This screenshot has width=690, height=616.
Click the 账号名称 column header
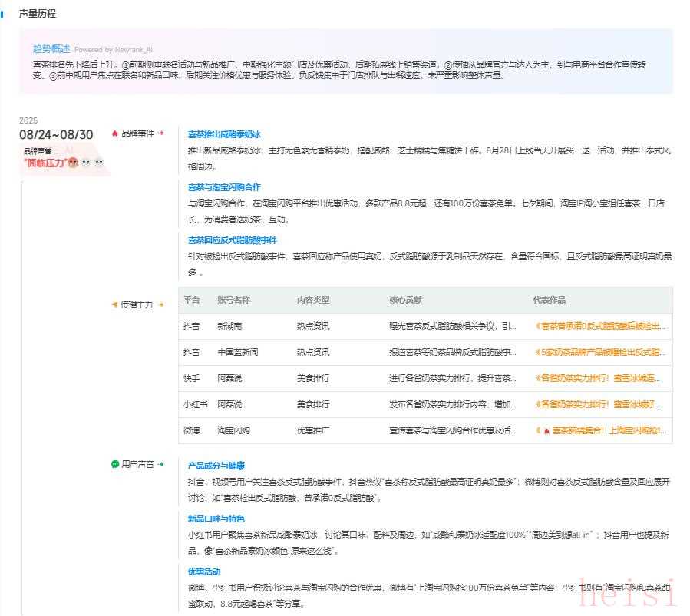[x=233, y=300]
